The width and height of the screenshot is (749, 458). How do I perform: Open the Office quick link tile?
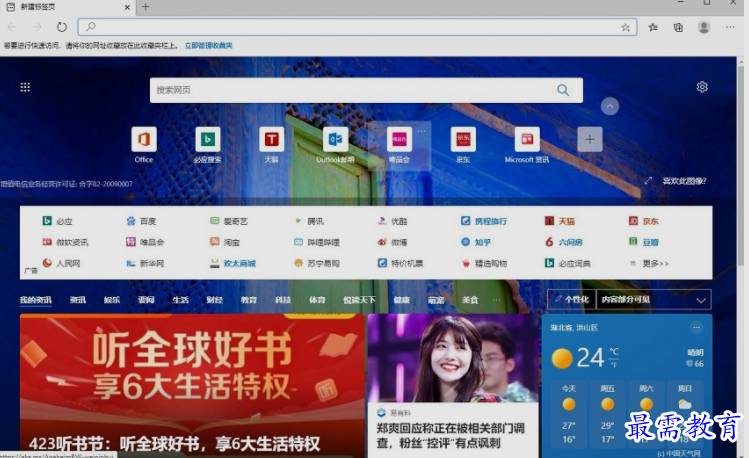point(144,145)
